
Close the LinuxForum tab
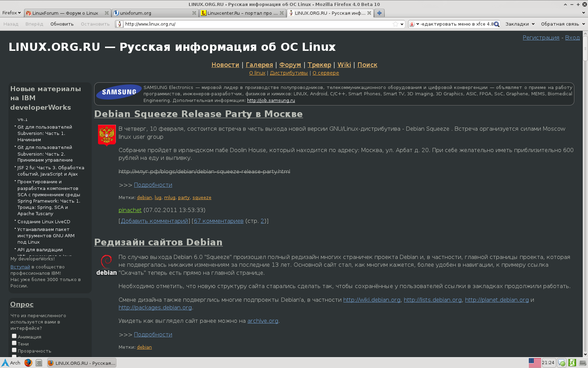(x=107, y=13)
